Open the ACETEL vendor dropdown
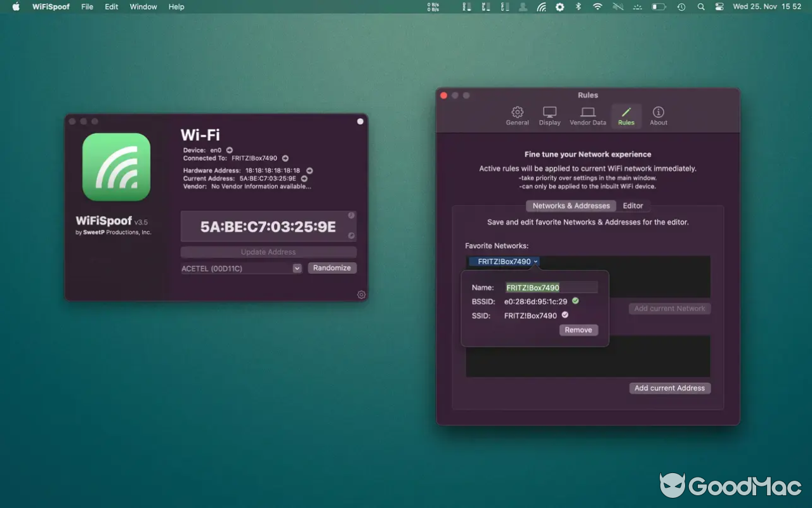 click(x=296, y=268)
